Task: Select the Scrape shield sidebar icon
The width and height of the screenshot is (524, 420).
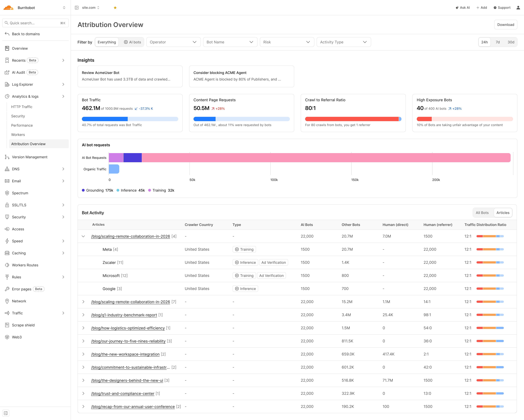Action: pos(7,325)
